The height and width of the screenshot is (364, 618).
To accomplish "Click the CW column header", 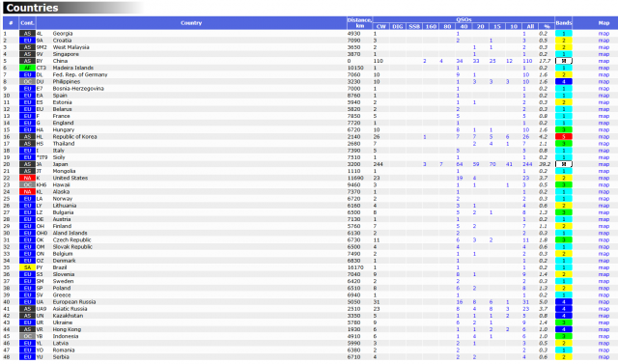I will [x=380, y=26].
